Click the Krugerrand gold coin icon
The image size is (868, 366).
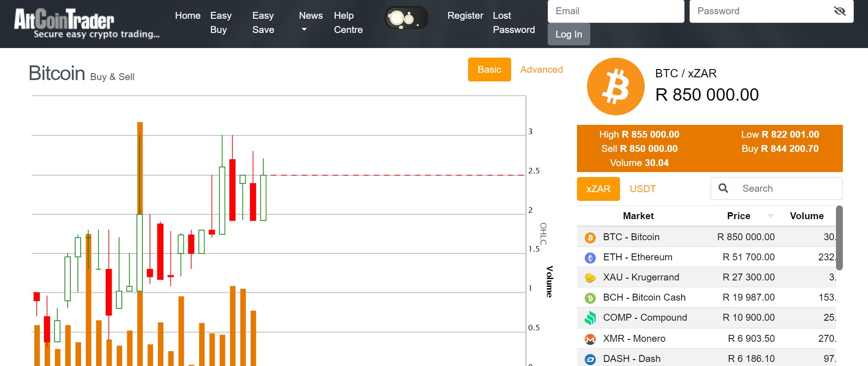[x=590, y=278]
